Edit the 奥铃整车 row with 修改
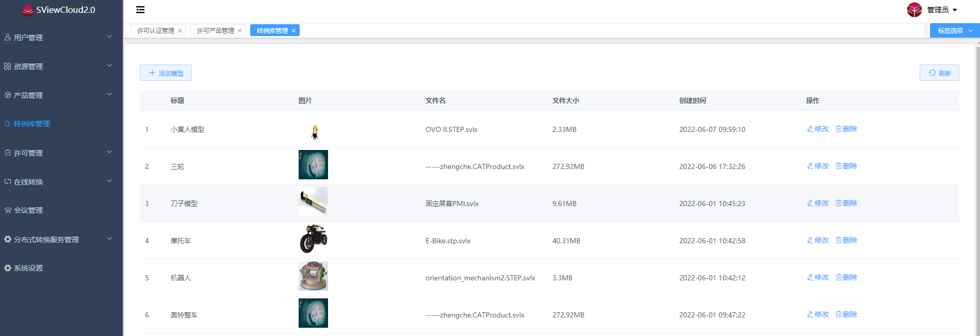Screen dimensions: 980x336 point(818,314)
